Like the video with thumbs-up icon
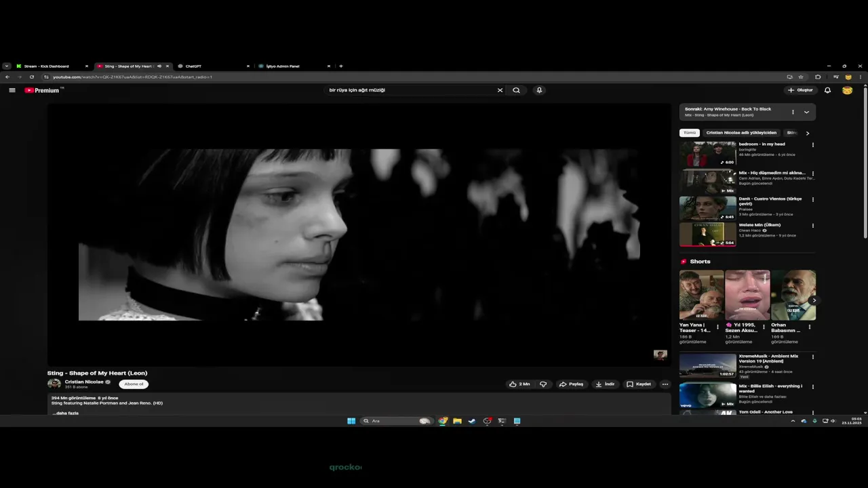 tap(519, 384)
